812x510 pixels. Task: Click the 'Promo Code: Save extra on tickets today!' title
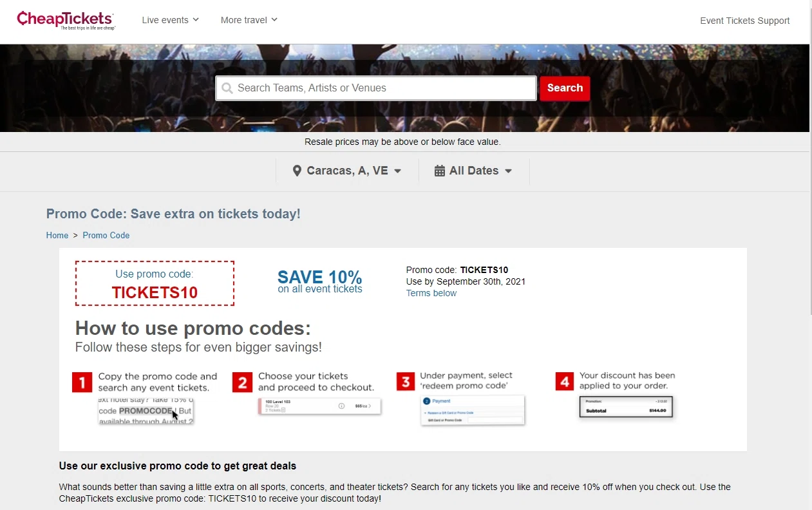173,214
